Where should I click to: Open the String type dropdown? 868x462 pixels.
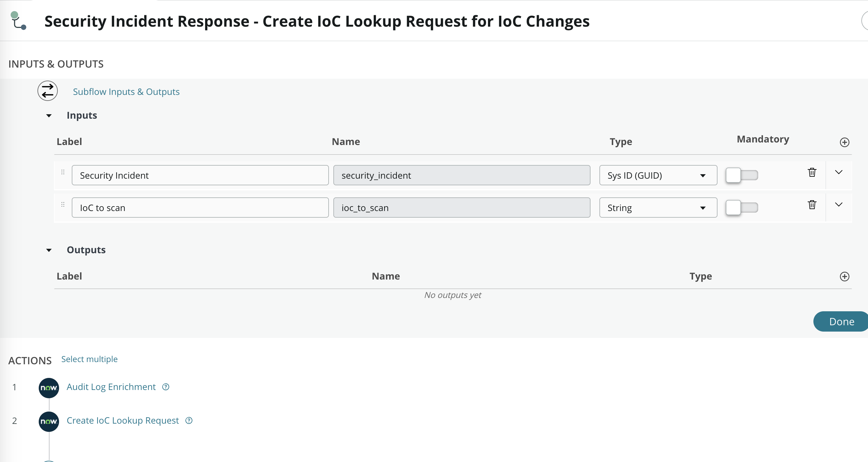658,208
